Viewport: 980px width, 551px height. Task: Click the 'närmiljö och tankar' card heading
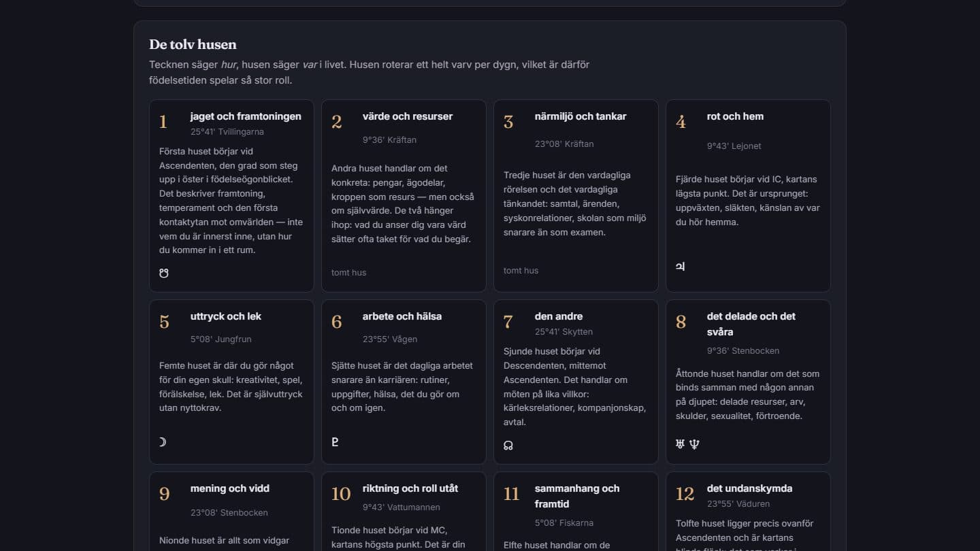(581, 116)
